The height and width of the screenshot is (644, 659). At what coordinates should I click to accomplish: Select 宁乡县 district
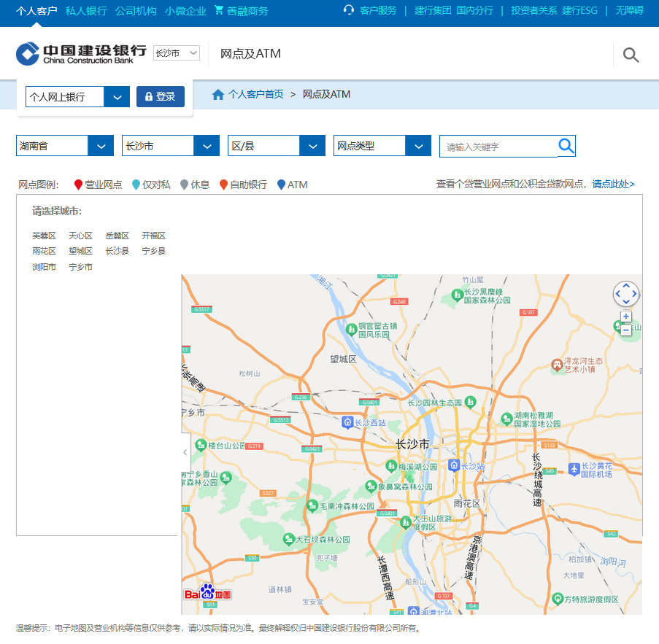tap(154, 251)
